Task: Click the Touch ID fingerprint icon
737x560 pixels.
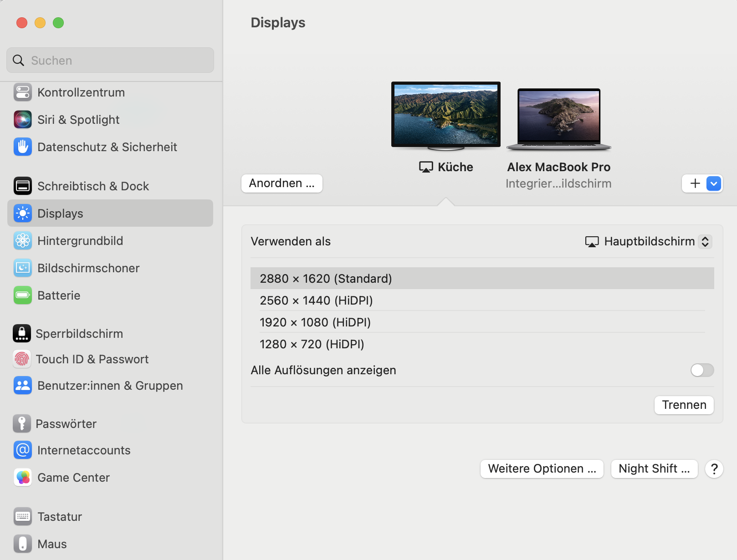Action: 22,359
